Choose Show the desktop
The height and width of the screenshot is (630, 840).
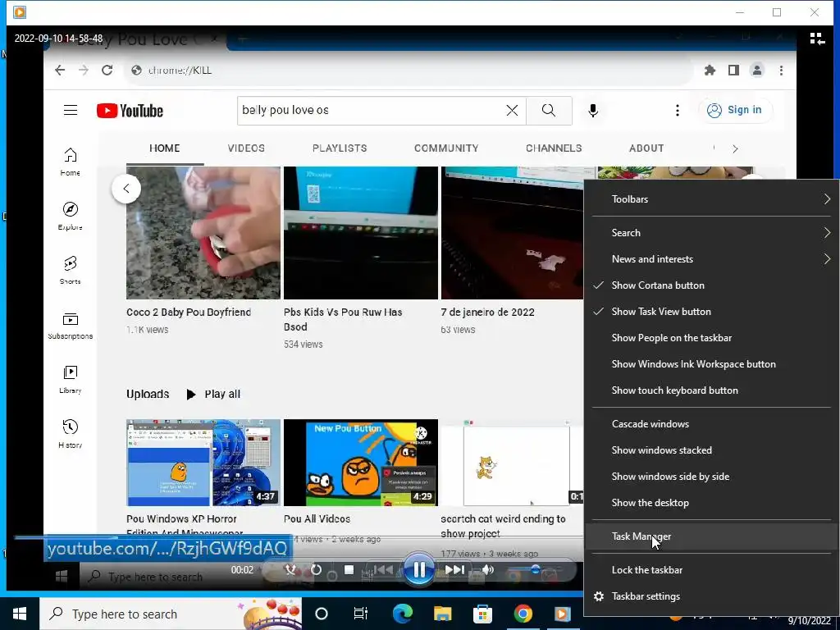point(711,503)
